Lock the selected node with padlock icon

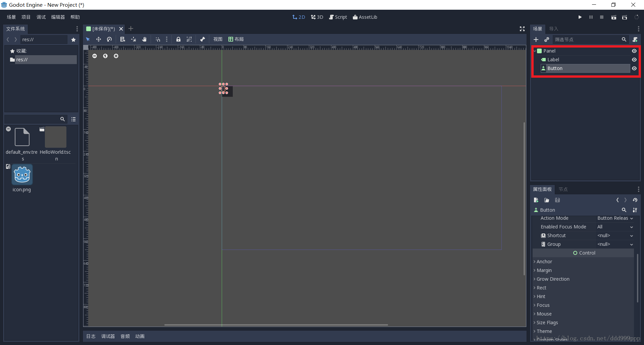click(178, 39)
